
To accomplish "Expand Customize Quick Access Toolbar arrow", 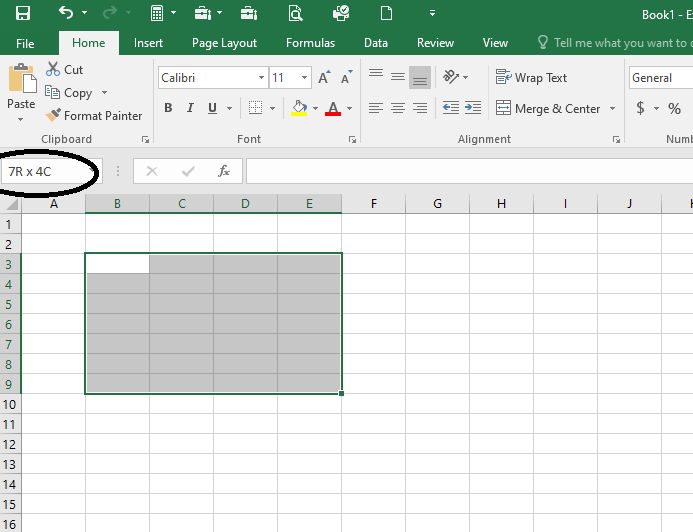I will coord(432,13).
